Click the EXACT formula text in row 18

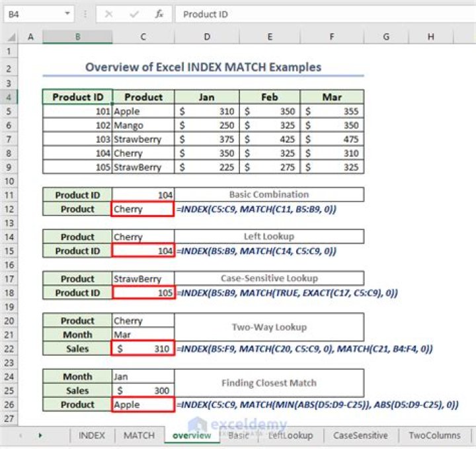(287, 293)
